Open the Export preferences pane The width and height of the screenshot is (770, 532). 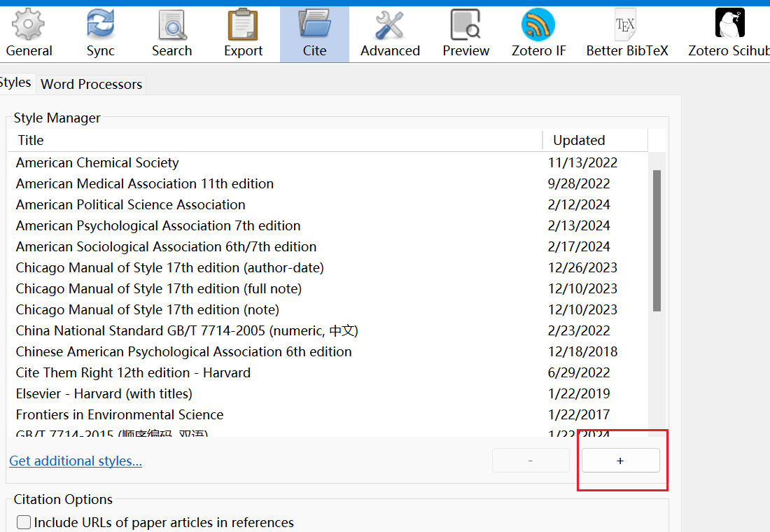pyautogui.click(x=243, y=33)
